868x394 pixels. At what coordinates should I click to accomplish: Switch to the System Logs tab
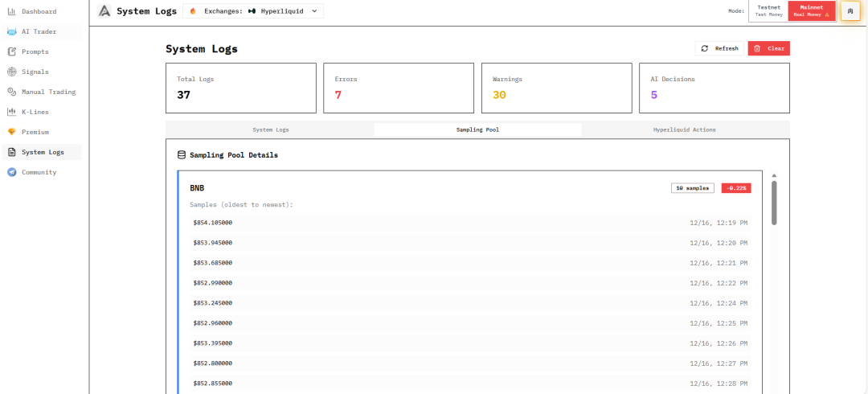pyautogui.click(x=270, y=129)
